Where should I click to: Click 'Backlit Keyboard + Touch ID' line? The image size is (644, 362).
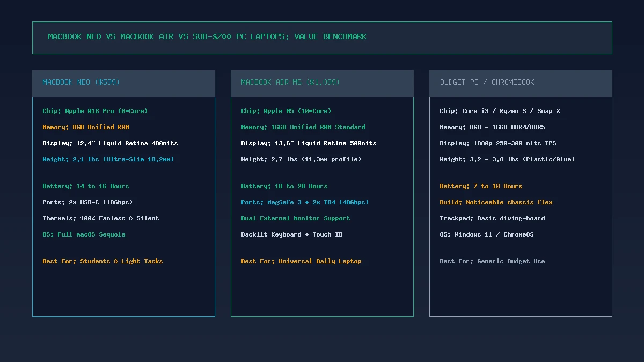click(x=292, y=234)
